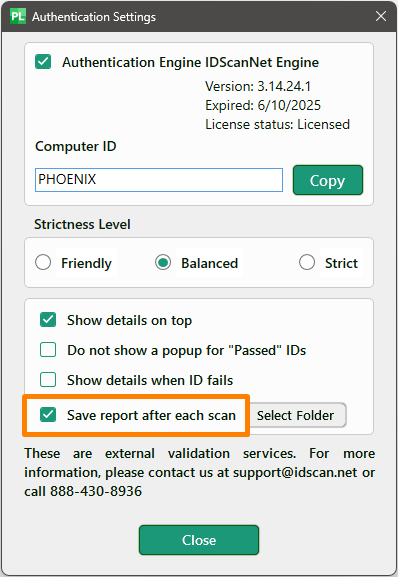Click the Version 3.14.24.1 text

click(x=258, y=86)
